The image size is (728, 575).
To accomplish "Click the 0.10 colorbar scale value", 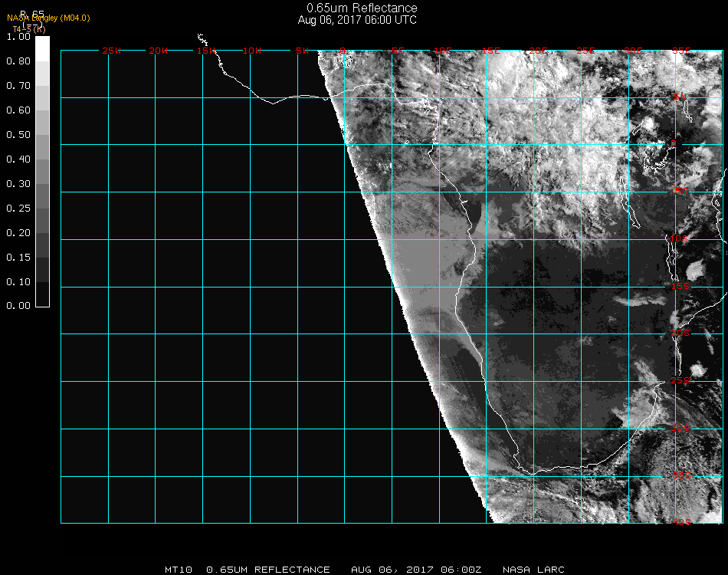I will coord(18,282).
